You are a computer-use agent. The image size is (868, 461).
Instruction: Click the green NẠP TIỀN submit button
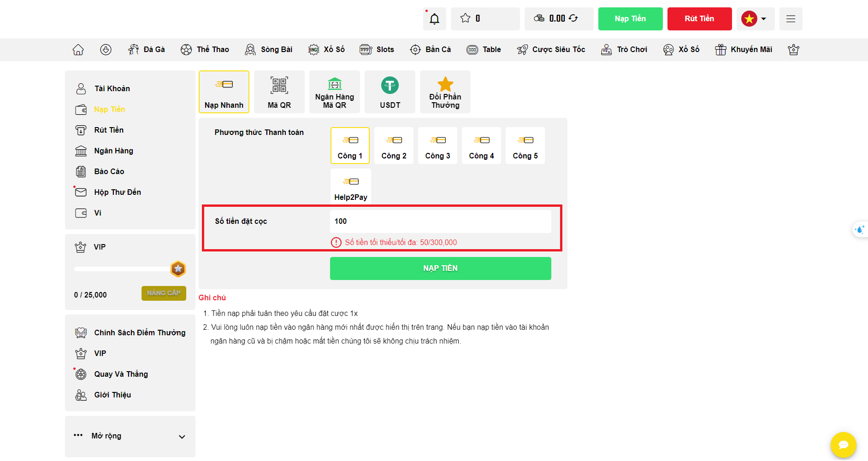pos(440,268)
